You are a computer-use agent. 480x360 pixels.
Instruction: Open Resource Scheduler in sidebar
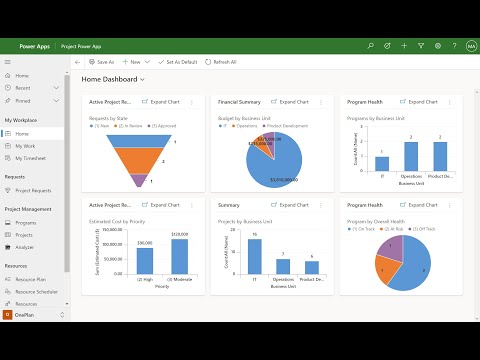32,292
